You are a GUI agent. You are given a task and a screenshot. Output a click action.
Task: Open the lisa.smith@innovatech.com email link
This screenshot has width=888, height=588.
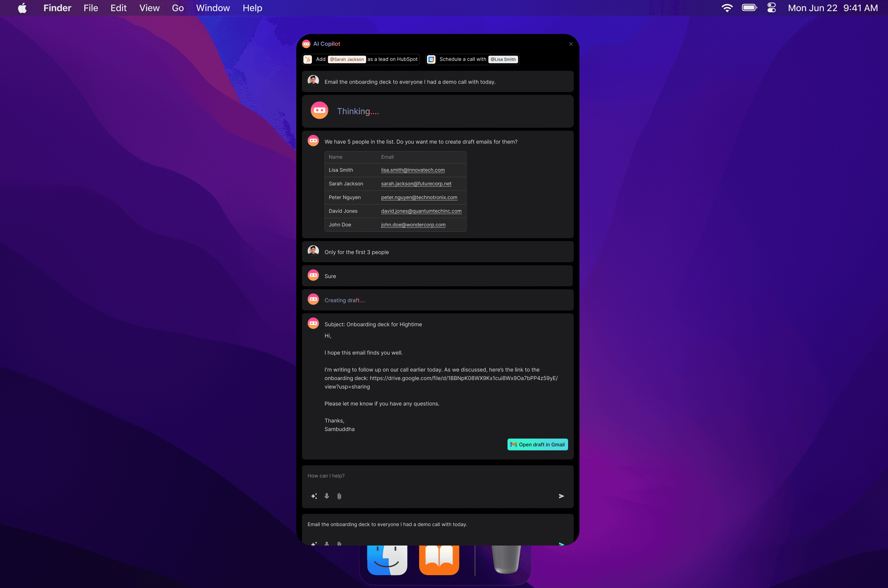click(x=413, y=170)
